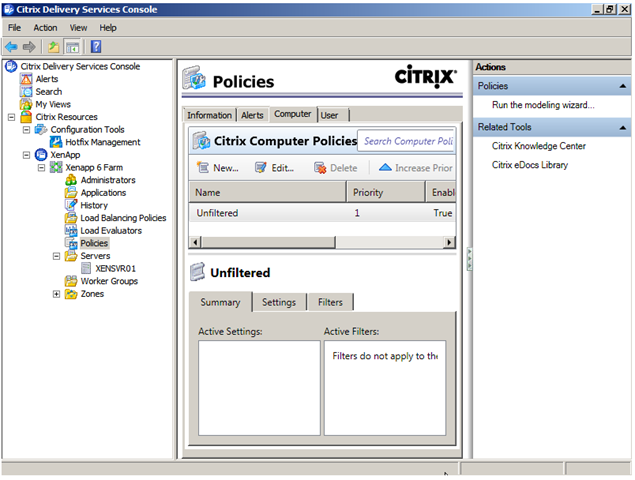The height and width of the screenshot is (480, 635).
Task: Click the priority value 1 cell
Action: [357, 213]
